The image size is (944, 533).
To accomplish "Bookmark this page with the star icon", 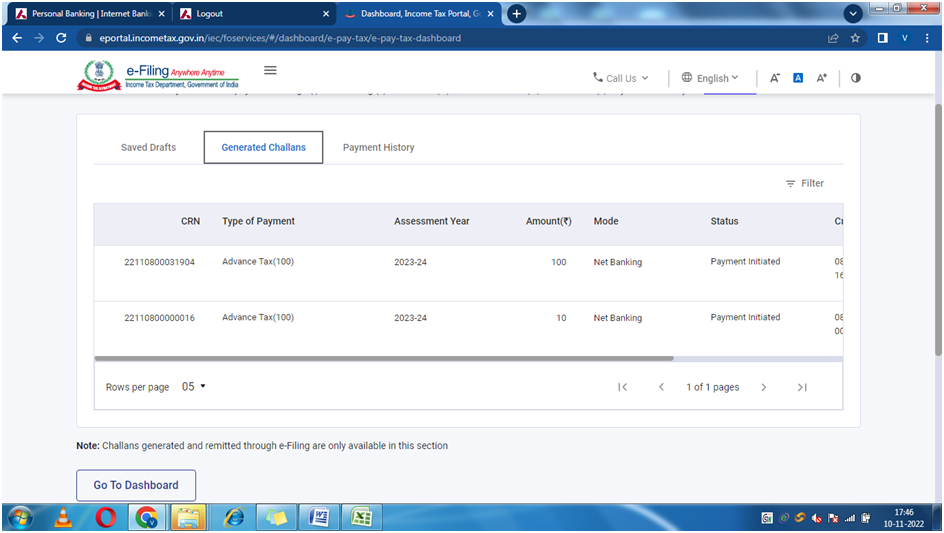I will click(855, 38).
